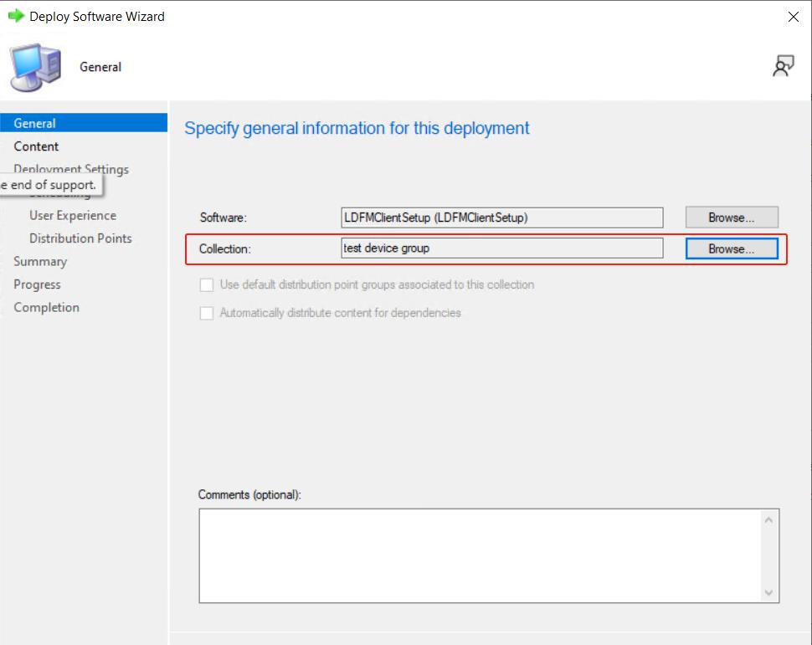Image resolution: width=812 pixels, height=645 pixels.
Task: Click the green arrow wizard title icon
Action: (x=16, y=16)
